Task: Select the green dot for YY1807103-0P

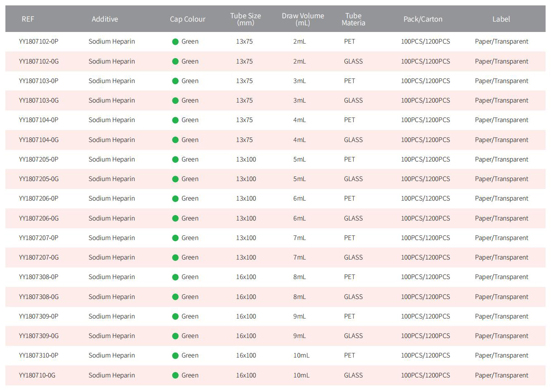Action: pos(175,81)
